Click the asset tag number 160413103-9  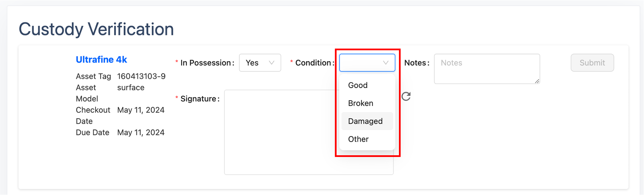(141, 76)
